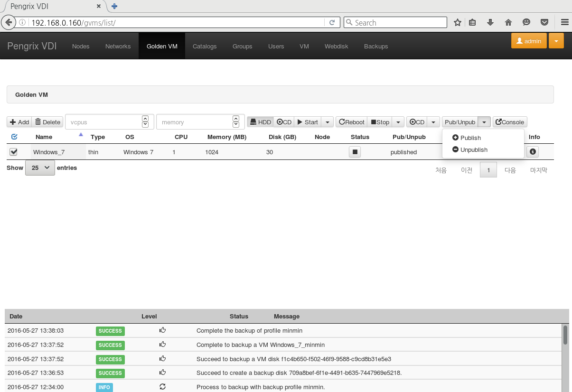The image size is (572, 392).
Task: Uncheck the Windows_7 row checkbox
Action: coord(14,152)
